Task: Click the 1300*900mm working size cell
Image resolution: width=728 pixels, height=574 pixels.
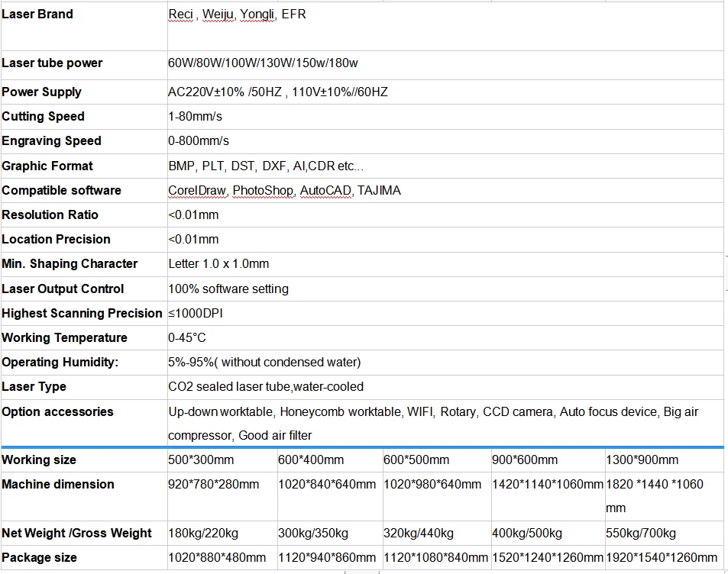Action: pyautogui.click(x=642, y=460)
